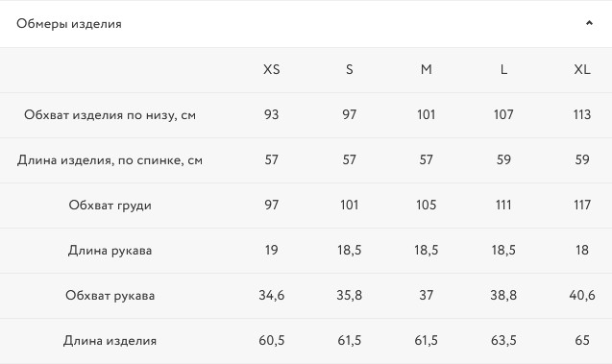Click the 105 chest girth value for M
612x364 pixels.
(427, 205)
